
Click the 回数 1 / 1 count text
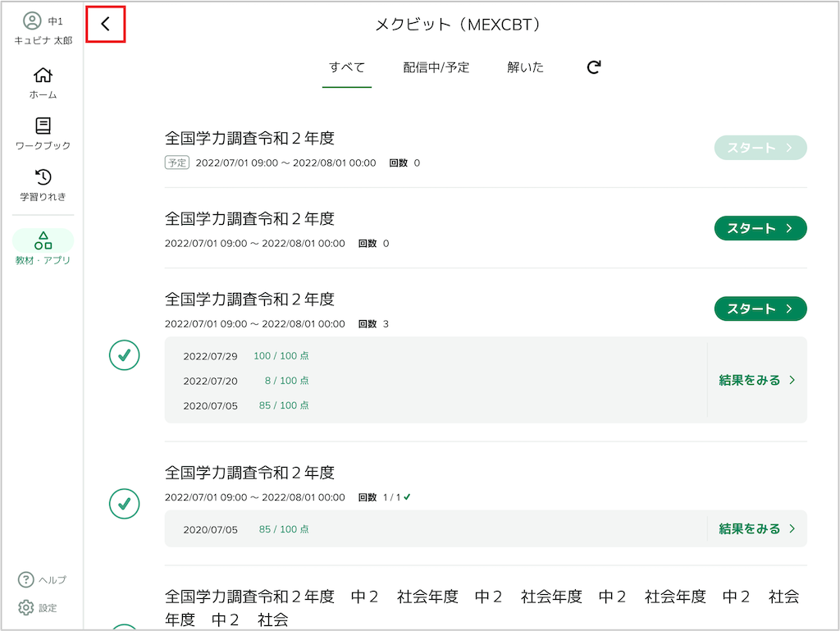[x=384, y=497]
